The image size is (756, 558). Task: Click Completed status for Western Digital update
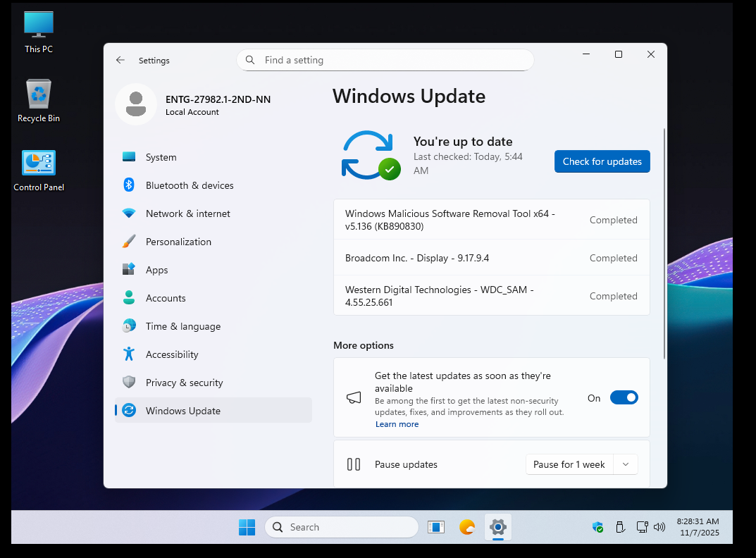point(613,296)
